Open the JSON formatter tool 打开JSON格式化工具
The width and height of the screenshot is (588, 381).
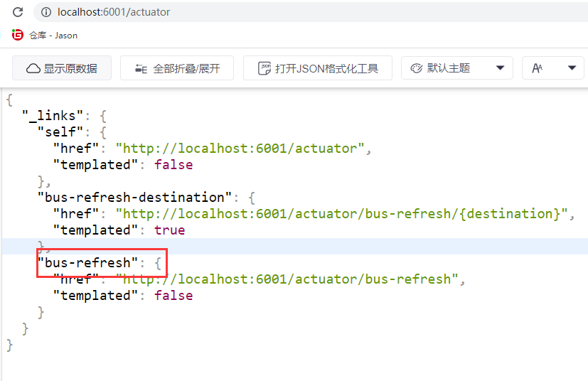tap(318, 68)
